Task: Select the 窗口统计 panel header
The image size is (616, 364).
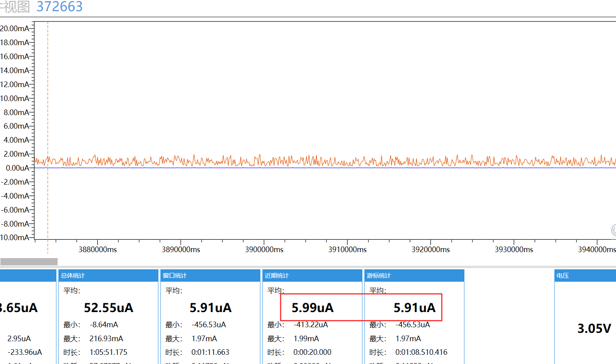Action: click(x=210, y=276)
